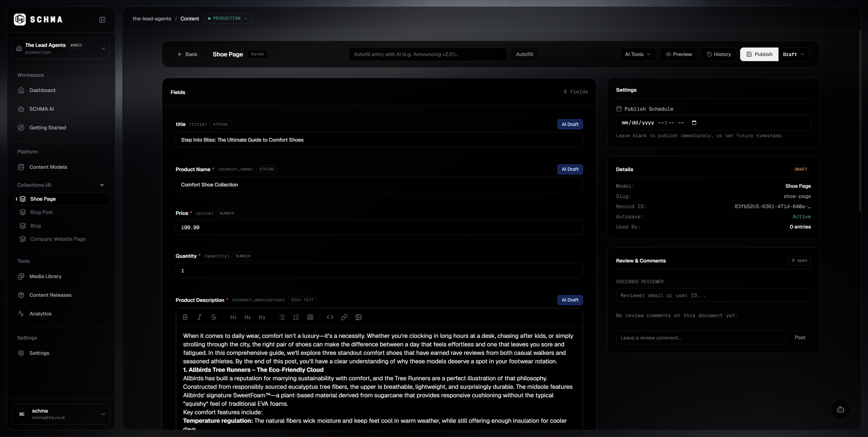This screenshot has width=868, height=437.
Task: Click the Publish button
Action: [759, 54]
